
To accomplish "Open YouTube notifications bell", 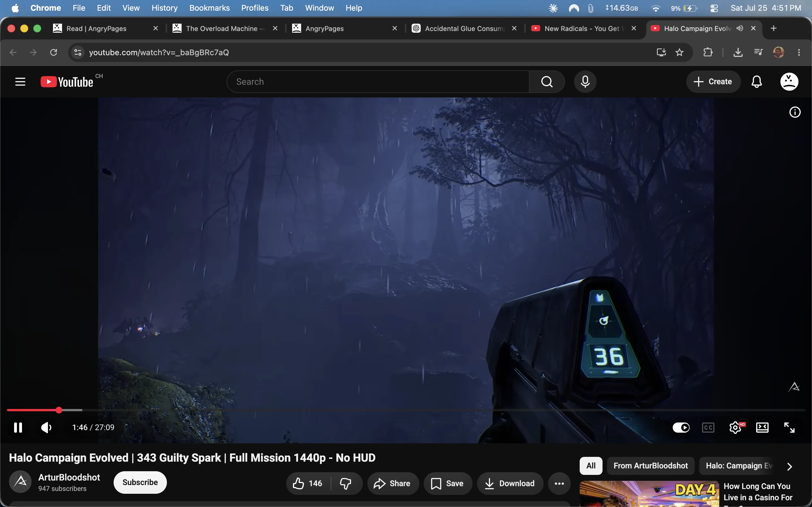I will pos(757,81).
